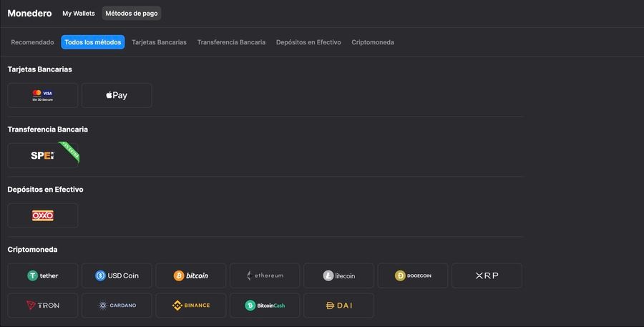Select Dogecoin cryptocurrency
This screenshot has height=327, width=644.
point(413,275)
